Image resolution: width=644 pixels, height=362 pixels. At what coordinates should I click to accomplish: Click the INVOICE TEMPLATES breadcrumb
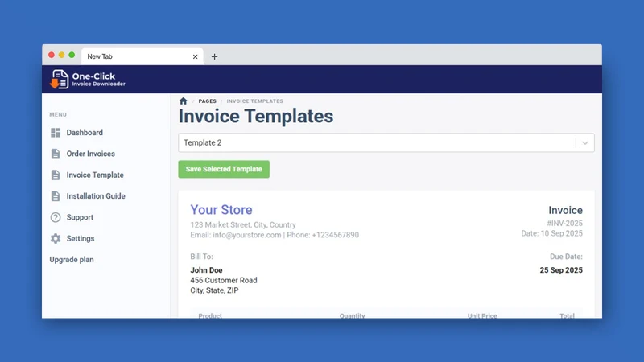[254, 101]
